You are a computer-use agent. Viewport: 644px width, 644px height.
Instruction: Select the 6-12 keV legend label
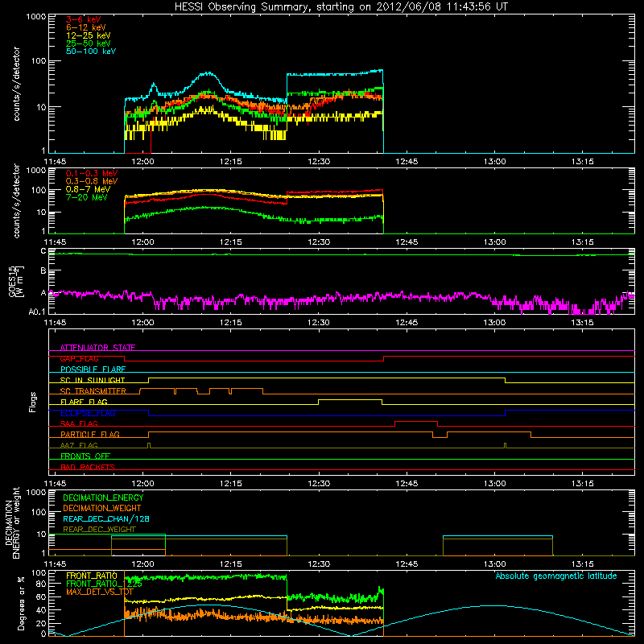click(x=85, y=27)
